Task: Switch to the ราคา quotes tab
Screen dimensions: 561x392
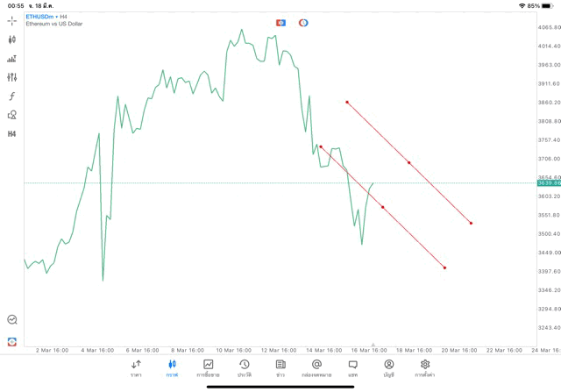Action: pyautogui.click(x=136, y=368)
